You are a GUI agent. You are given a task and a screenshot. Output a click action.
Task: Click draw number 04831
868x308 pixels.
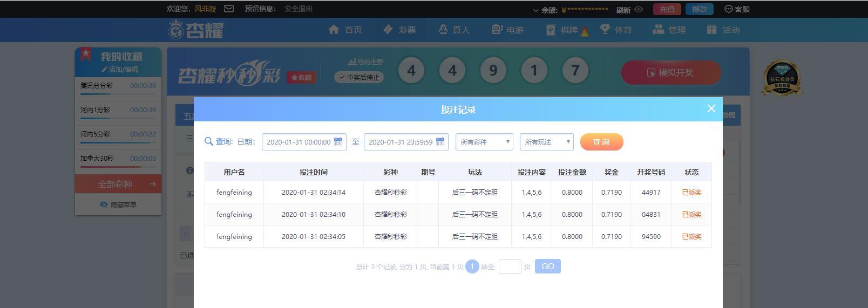point(651,214)
